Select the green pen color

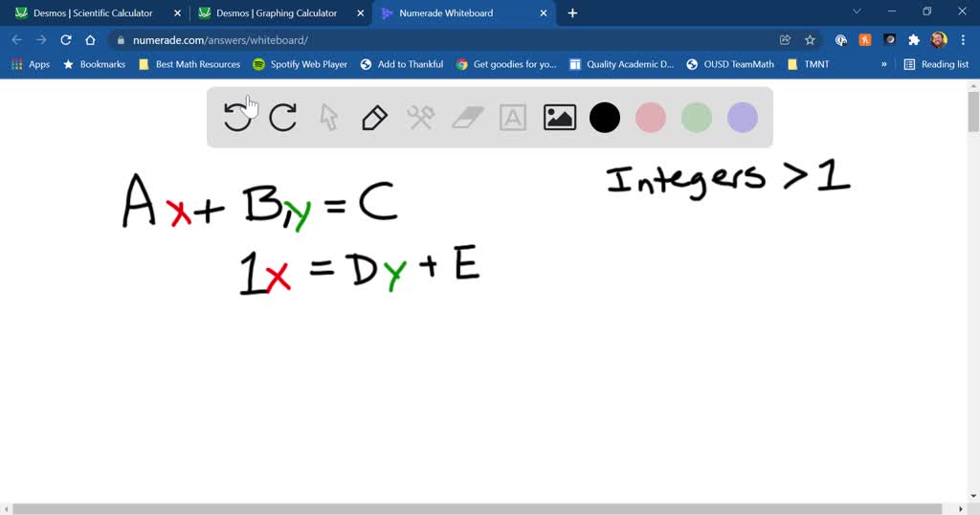[697, 118]
